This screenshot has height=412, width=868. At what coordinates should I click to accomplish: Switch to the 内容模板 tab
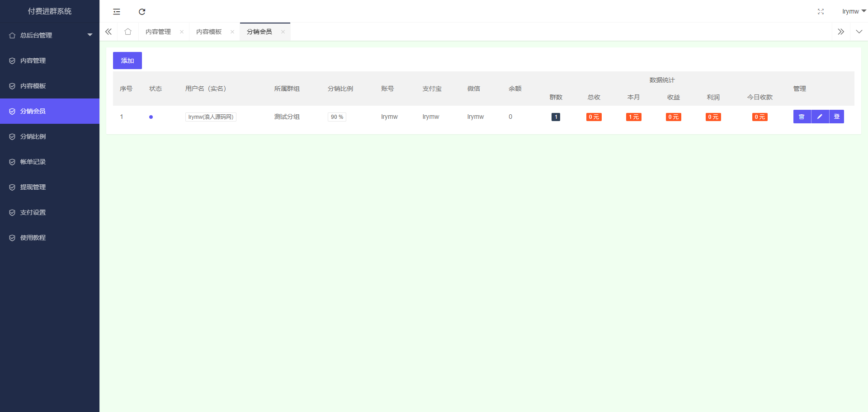click(209, 32)
